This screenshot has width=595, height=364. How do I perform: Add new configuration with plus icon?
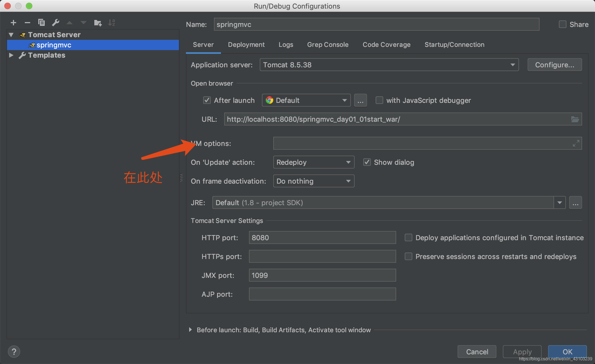(13, 23)
